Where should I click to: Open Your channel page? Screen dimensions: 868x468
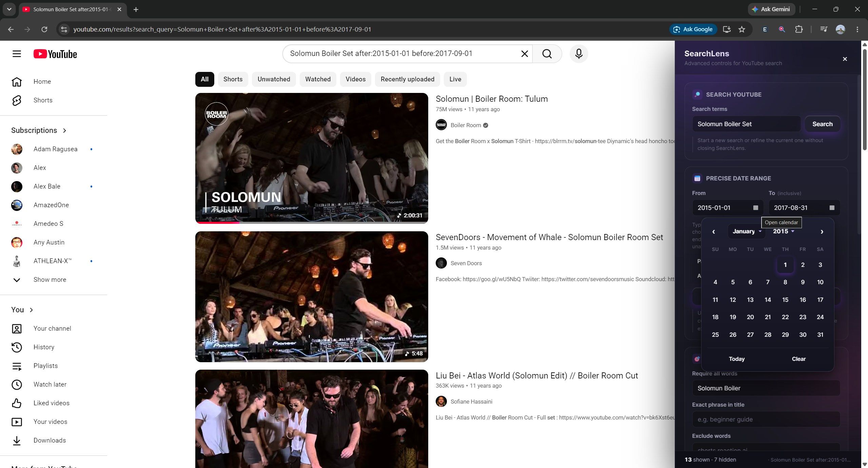(54, 329)
